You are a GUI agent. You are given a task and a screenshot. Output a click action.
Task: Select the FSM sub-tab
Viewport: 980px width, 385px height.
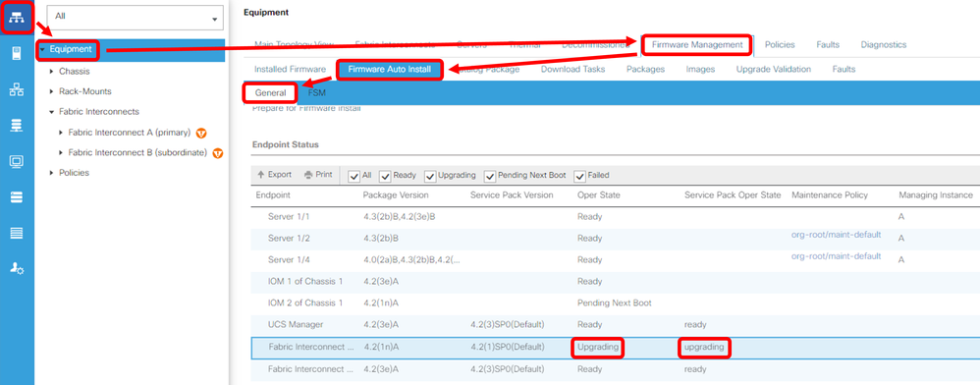click(x=317, y=93)
